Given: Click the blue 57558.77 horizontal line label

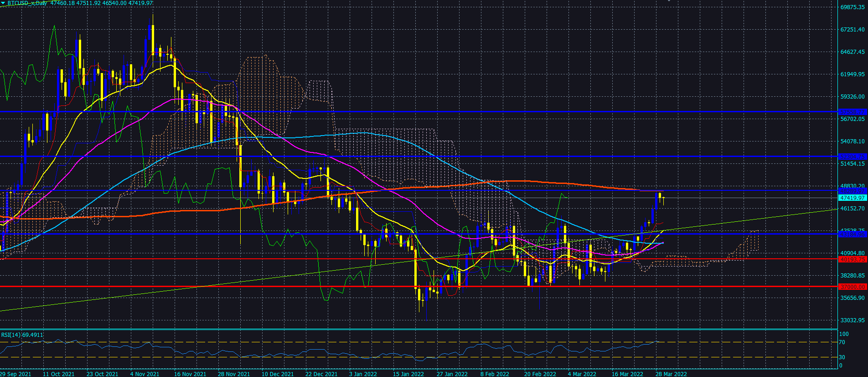Looking at the screenshot, I should pyautogui.click(x=852, y=112).
